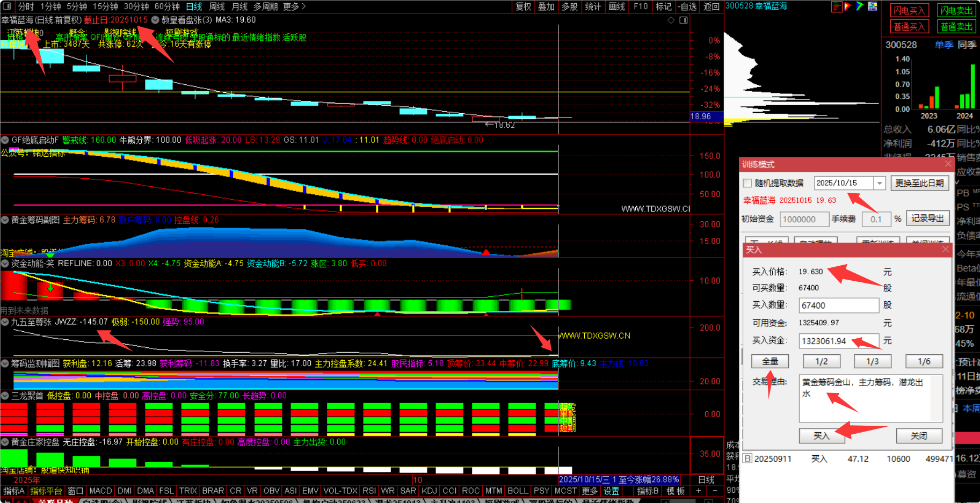The image size is (980, 503).
Task: Select the MACD indicator tab
Action: (100, 491)
